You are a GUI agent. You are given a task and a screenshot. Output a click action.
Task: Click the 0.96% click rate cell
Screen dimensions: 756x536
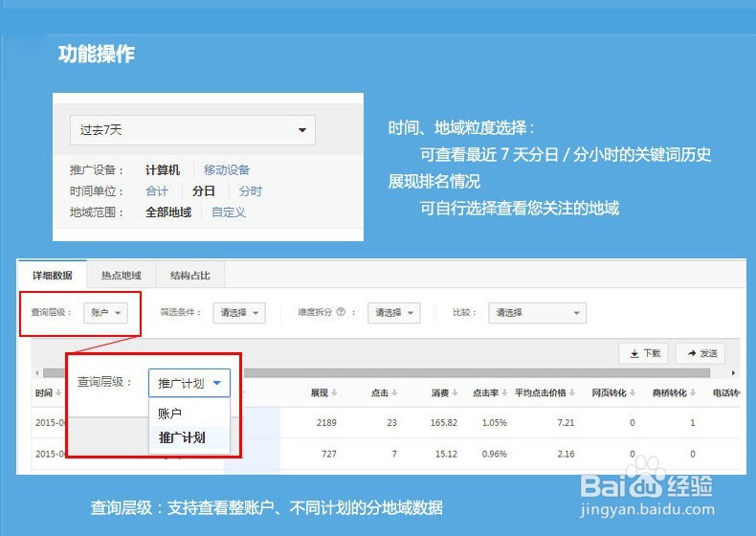point(494,454)
